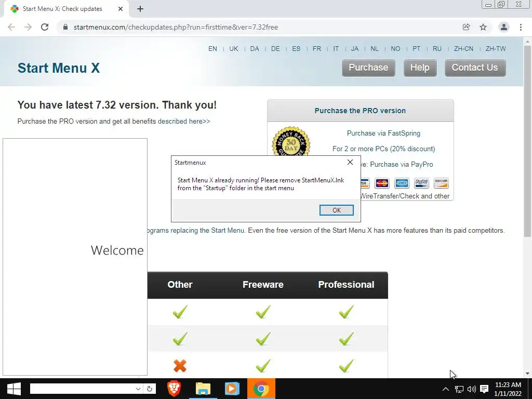Switch site language to UK

(x=234, y=49)
